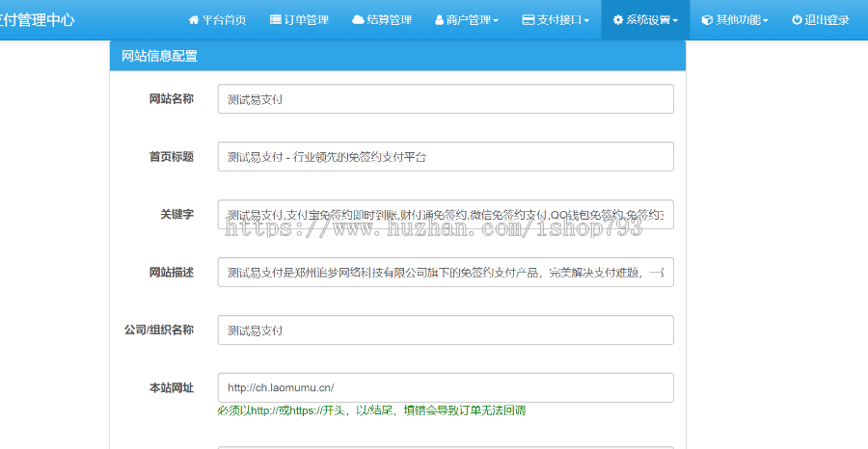Click the user icon beside 商户管理
Image resolution: width=868 pixels, height=449 pixels.
[x=440, y=20]
